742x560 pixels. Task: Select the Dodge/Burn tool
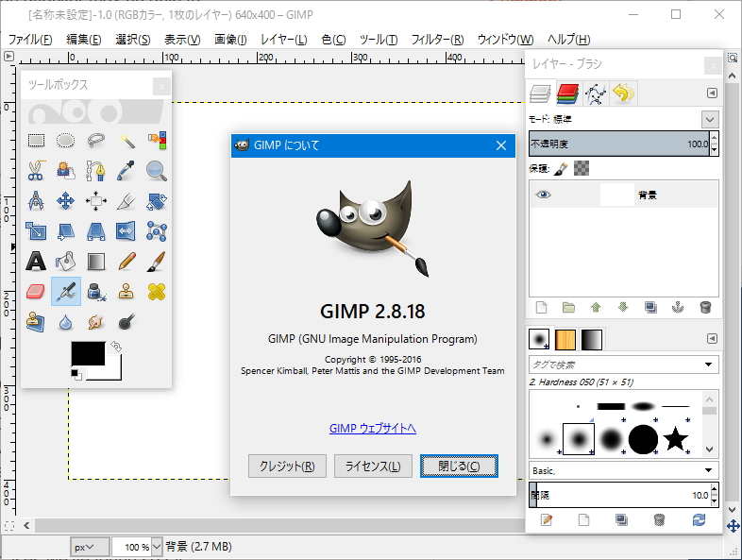tap(126, 322)
